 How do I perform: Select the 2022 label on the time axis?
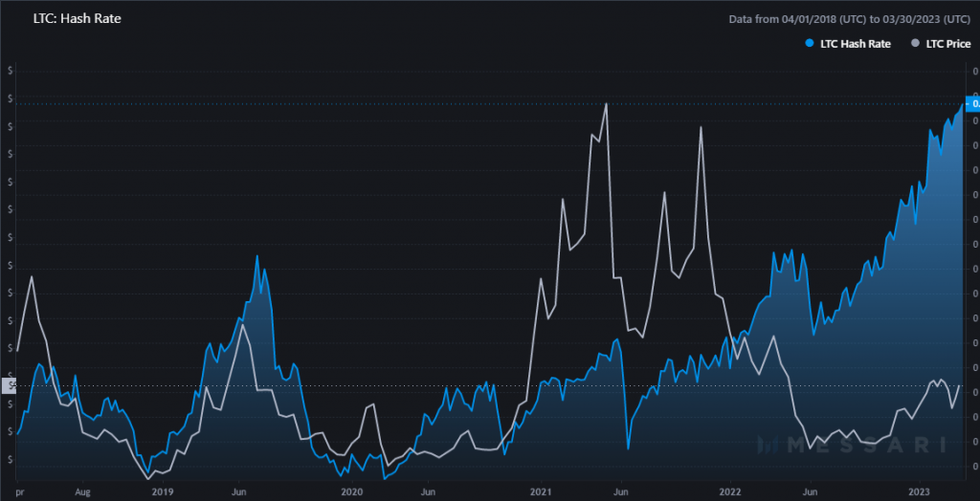(x=730, y=492)
